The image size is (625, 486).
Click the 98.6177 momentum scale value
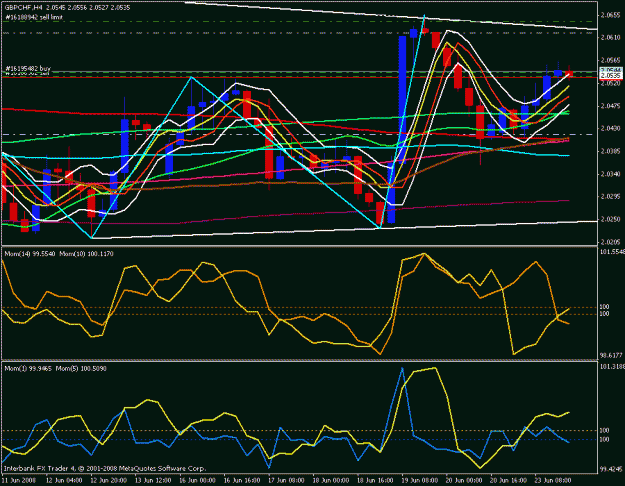611,355
